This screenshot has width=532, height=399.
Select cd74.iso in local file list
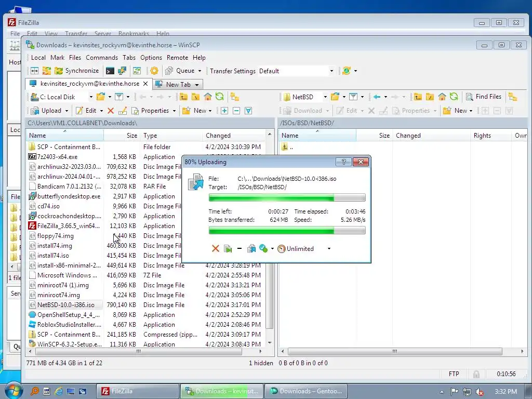(48, 206)
